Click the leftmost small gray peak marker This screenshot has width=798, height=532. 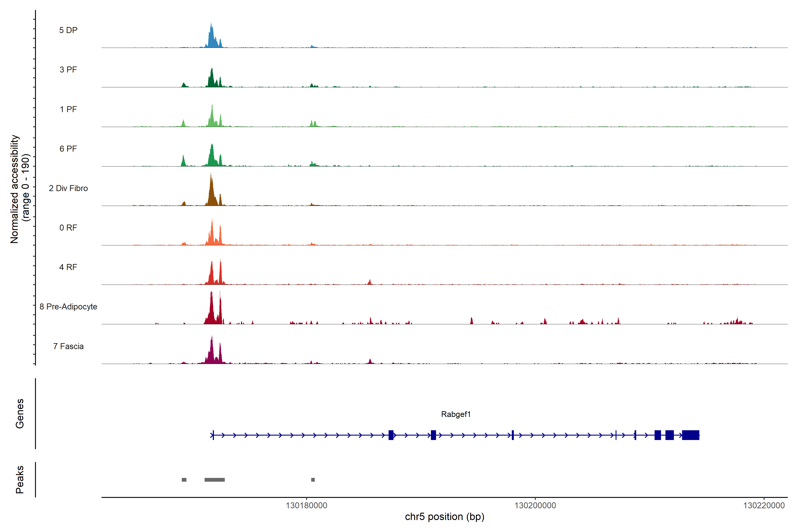click(x=184, y=480)
